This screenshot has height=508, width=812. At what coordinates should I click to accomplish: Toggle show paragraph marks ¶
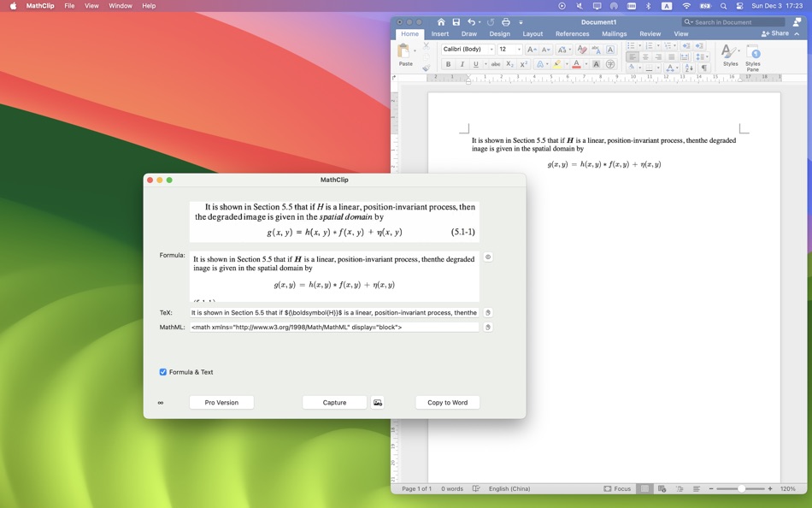pyautogui.click(x=703, y=68)
